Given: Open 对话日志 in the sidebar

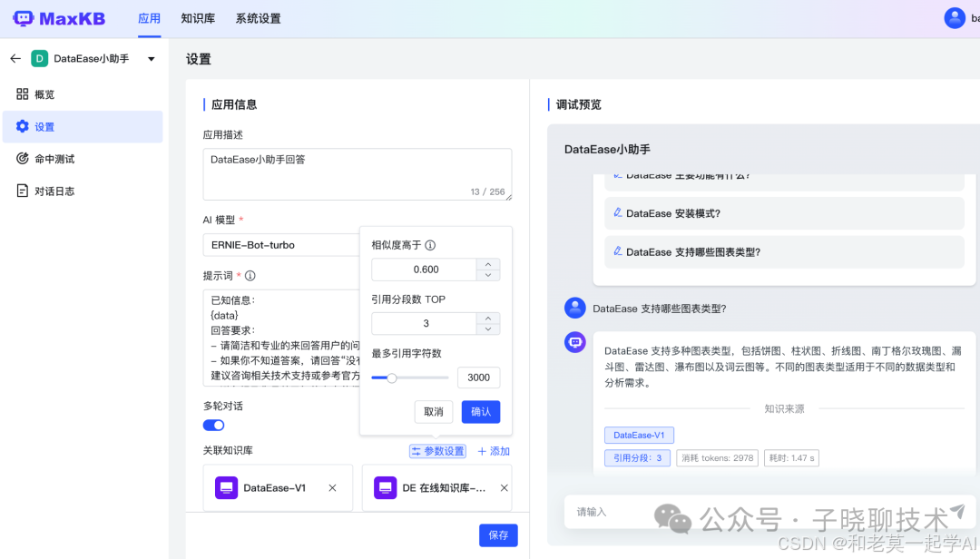Looking at the screenshot, I should tap(83, 191).
